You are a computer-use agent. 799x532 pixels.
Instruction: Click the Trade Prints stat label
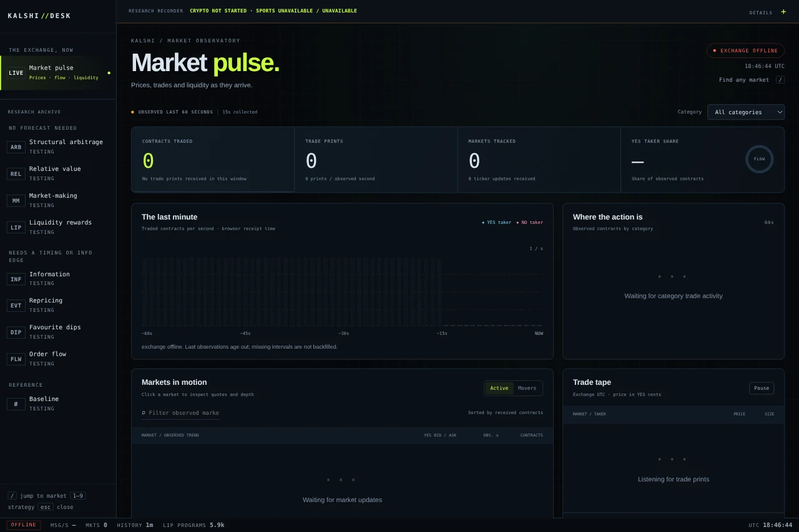coord(324,142)
